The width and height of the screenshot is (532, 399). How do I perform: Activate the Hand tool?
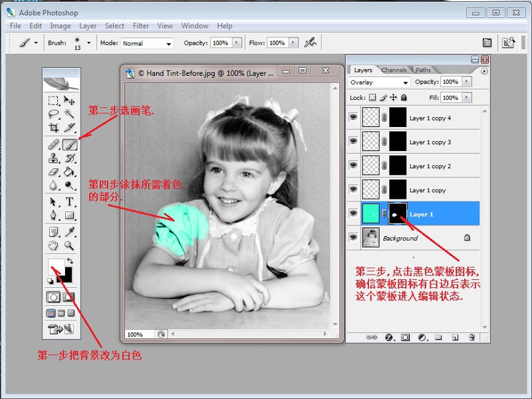pos(53,245)
